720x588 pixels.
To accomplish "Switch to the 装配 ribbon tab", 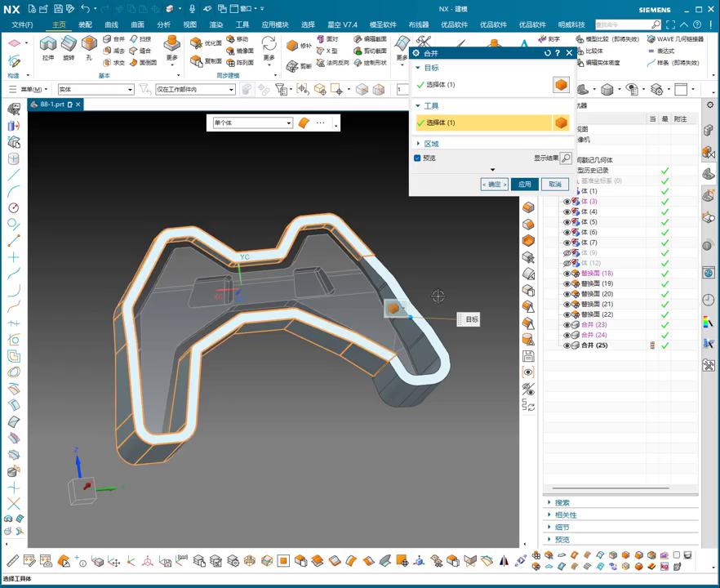I will pyautogui.click(x=85, y=24).
